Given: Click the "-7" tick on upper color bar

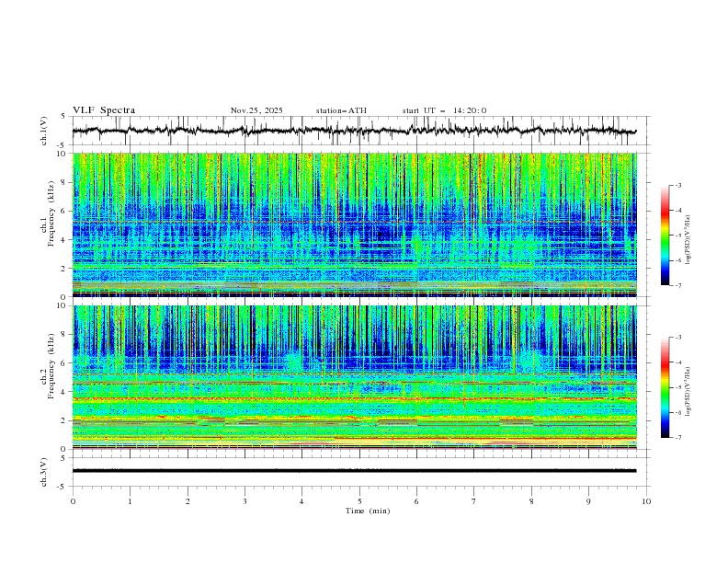Looking at the screenshot, I should [677, 285].
